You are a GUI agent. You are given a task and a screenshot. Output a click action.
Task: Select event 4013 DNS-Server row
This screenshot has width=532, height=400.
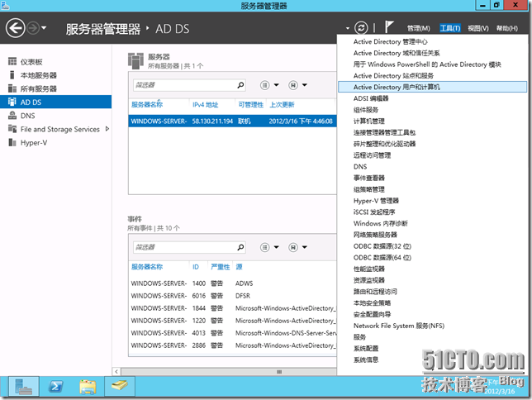coord(232,333)
